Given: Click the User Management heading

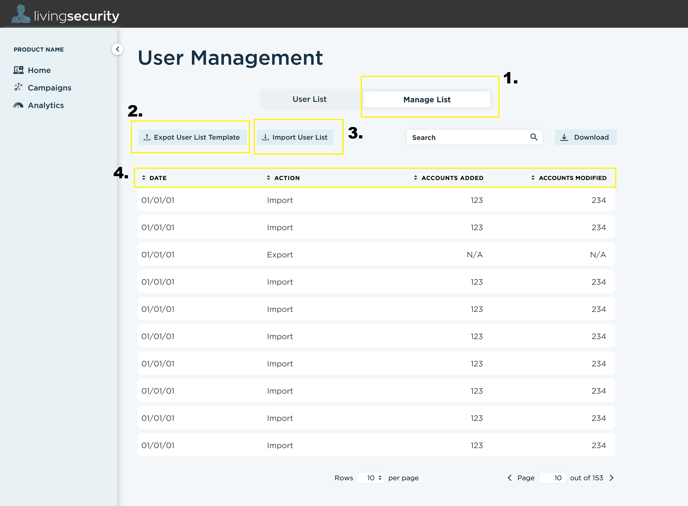Looking at the screenshot, I should 230,58.
